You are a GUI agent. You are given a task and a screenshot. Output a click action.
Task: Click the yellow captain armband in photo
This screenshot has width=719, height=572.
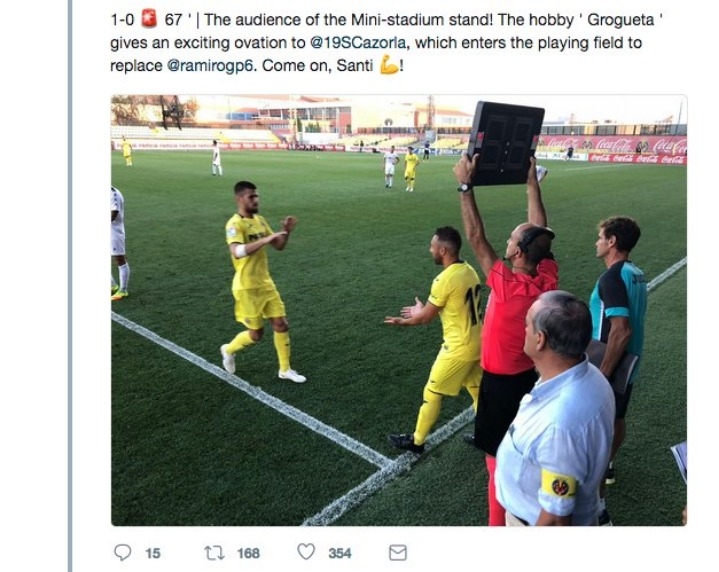[x=559, y=485]
